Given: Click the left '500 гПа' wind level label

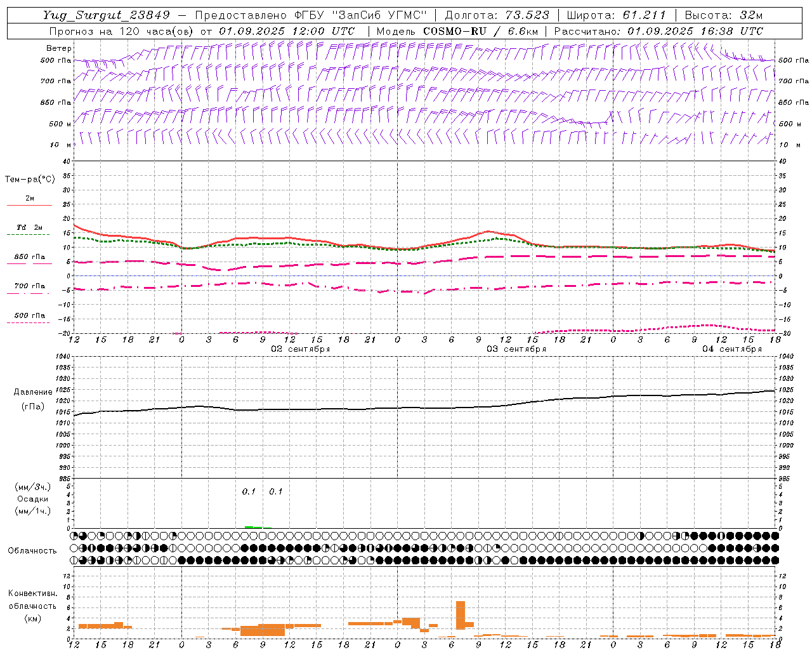Looking at the screenshot, I should coord(56,60).
